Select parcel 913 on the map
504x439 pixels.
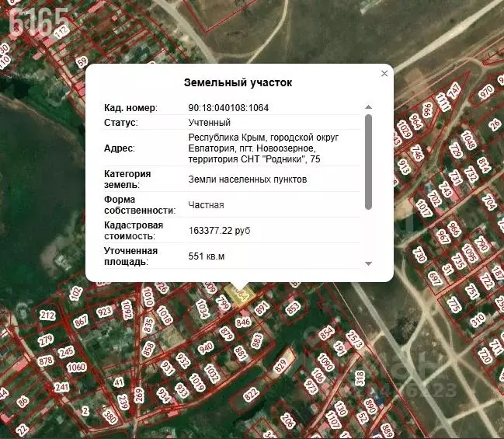click(404, 166)
